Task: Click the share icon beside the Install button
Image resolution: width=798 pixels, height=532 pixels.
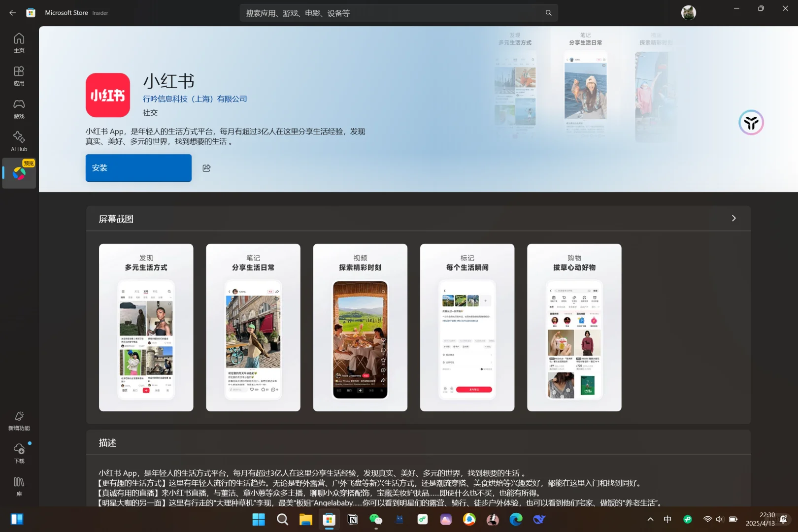Action: [x=206, y=167]
